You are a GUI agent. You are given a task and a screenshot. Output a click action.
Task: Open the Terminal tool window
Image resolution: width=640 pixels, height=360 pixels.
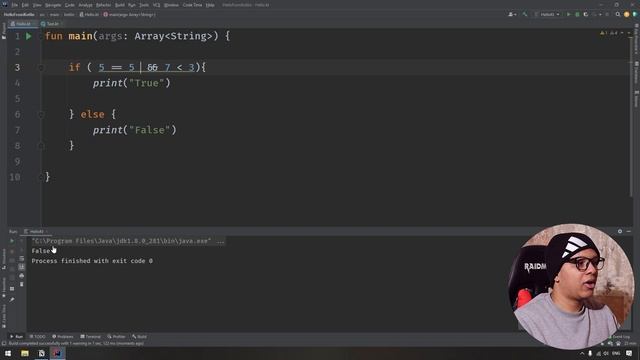point(90,337)
